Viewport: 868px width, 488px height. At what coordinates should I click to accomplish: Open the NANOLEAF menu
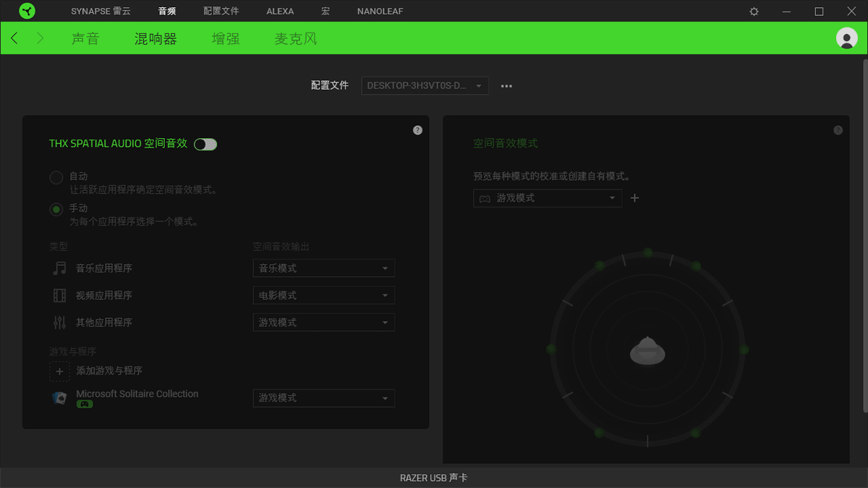pyautogui.click(x=380, y=12)
